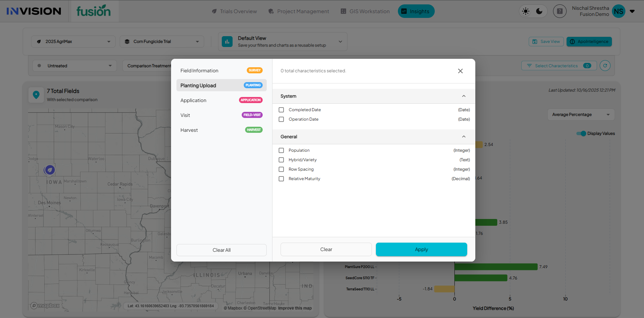Open the help question mark icon

pyautogui.click(x=559, y=11)
